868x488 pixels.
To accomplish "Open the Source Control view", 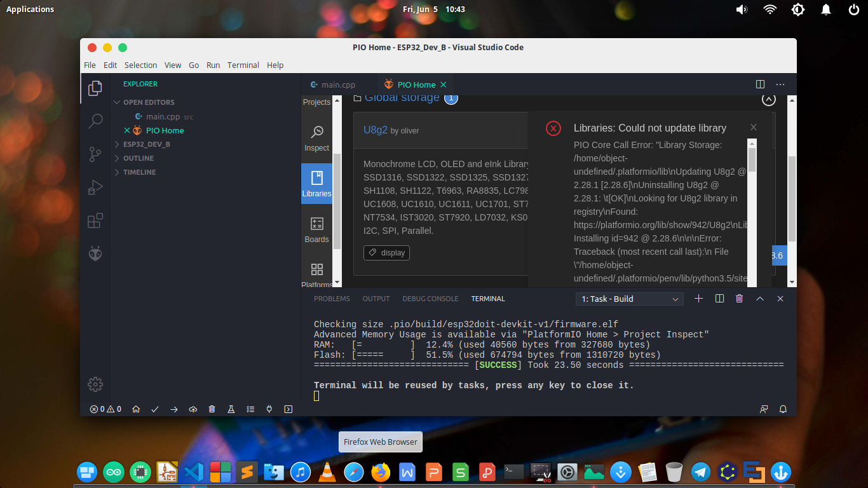I will [95, 154].
